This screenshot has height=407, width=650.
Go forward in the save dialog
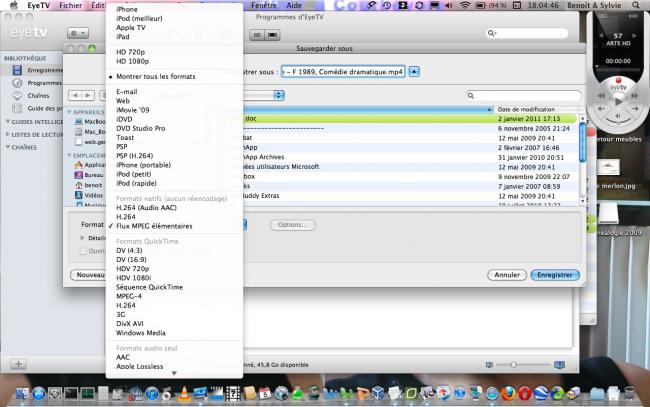pos(88,95)
